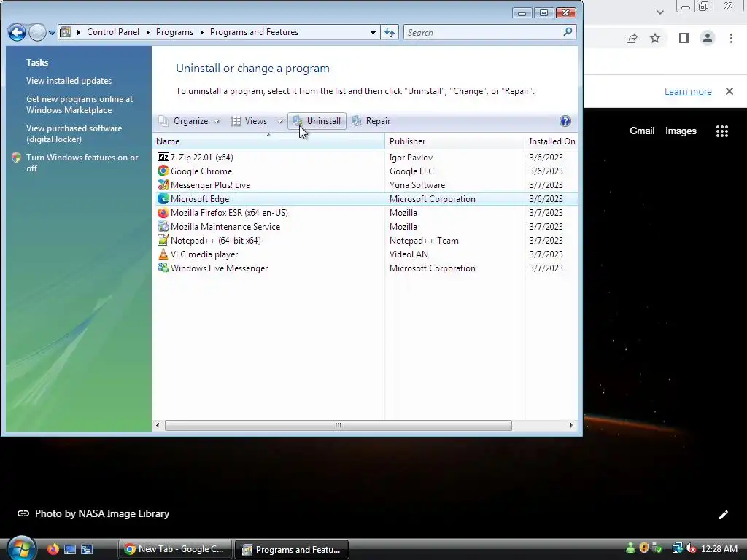
Task: Open Chrome tab search chevron
Action: [x=659, y=12]
